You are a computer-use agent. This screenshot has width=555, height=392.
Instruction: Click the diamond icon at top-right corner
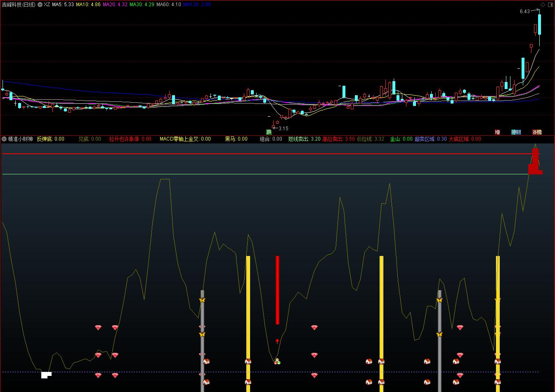[x=543, y=5]
